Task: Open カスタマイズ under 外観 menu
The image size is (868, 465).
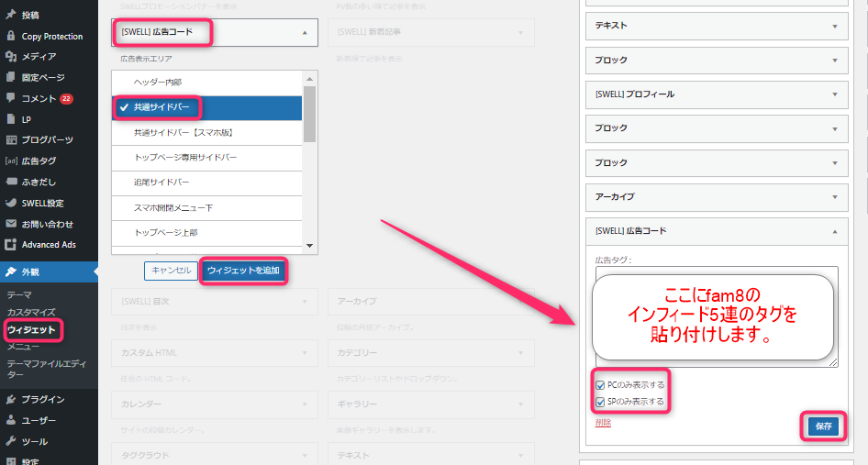Action: 31,313
